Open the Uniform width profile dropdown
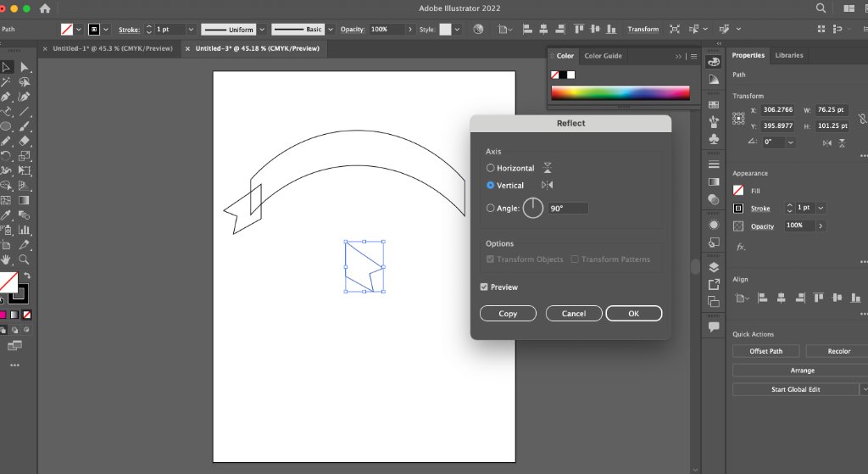Viewport: 868px width, 474px height. click(x=262, y=30)
